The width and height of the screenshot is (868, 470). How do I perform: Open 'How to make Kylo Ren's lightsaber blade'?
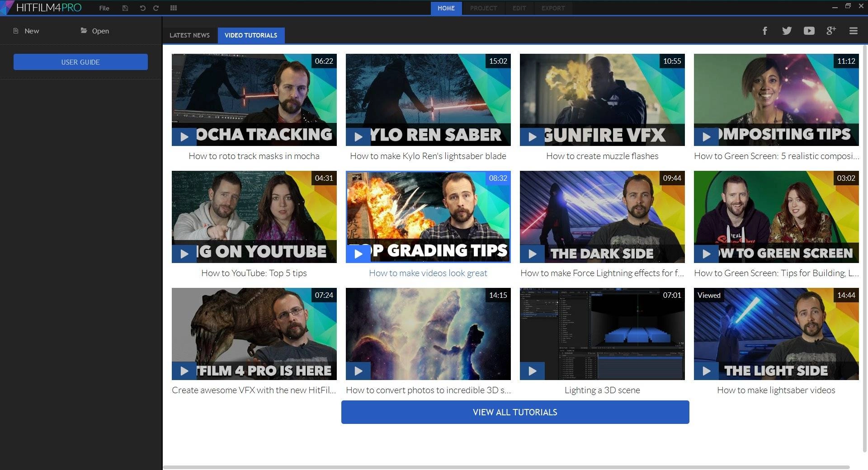[428, 156]
